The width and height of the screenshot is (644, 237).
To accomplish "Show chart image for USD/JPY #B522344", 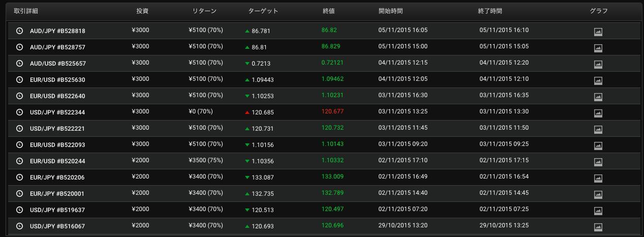I will click(x=598, y=113).
